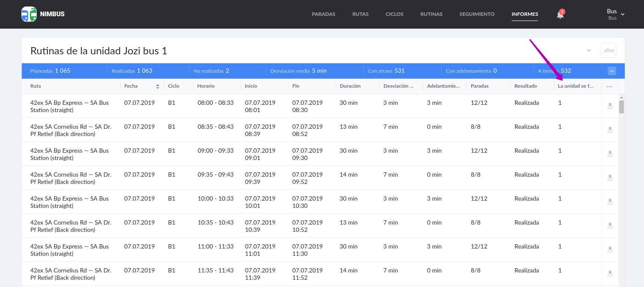Image resolution: width=644 pixels, height=287 pixels.
Task: Show map track for the 11:00 - 11:33 ride
Action: (610, 250)
